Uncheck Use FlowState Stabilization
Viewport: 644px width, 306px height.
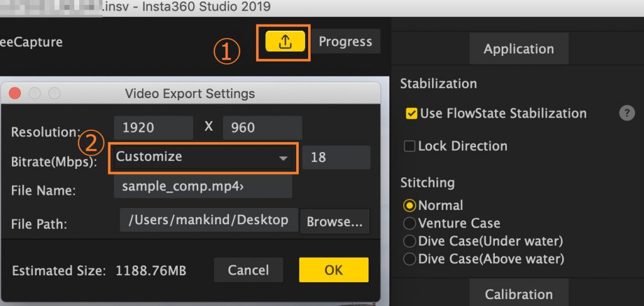click(411, 114)
